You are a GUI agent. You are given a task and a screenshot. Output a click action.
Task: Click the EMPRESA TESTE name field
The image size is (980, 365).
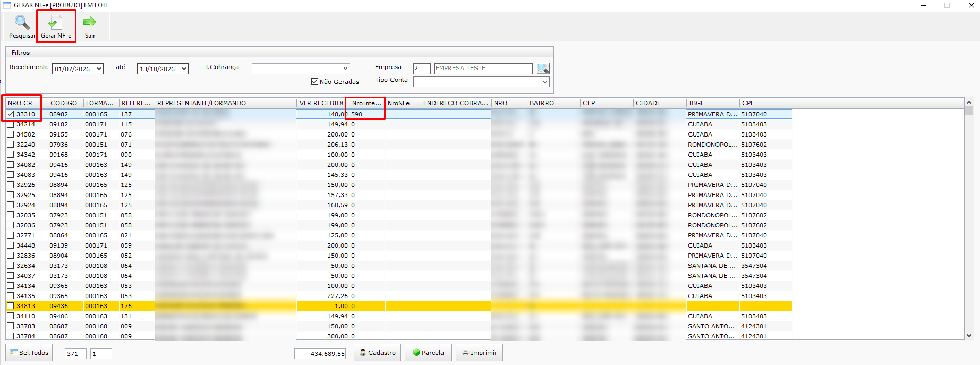click(483, 69)
